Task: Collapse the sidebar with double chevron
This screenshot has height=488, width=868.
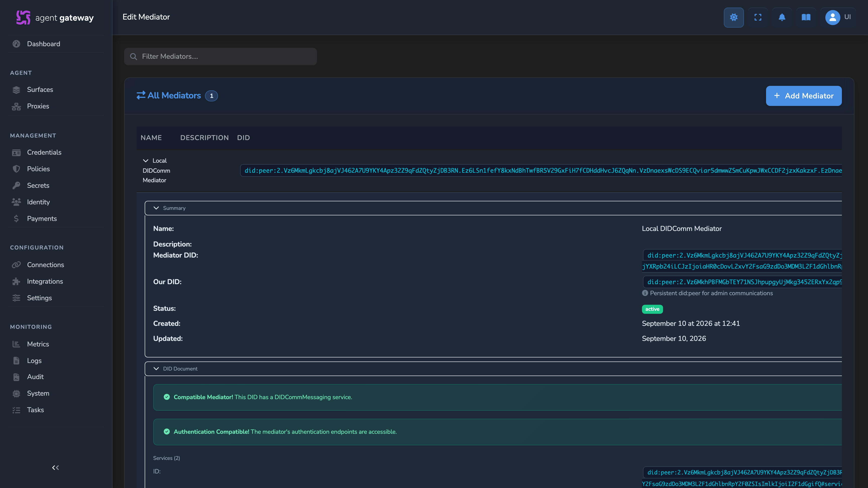Action: click(56, 467)
